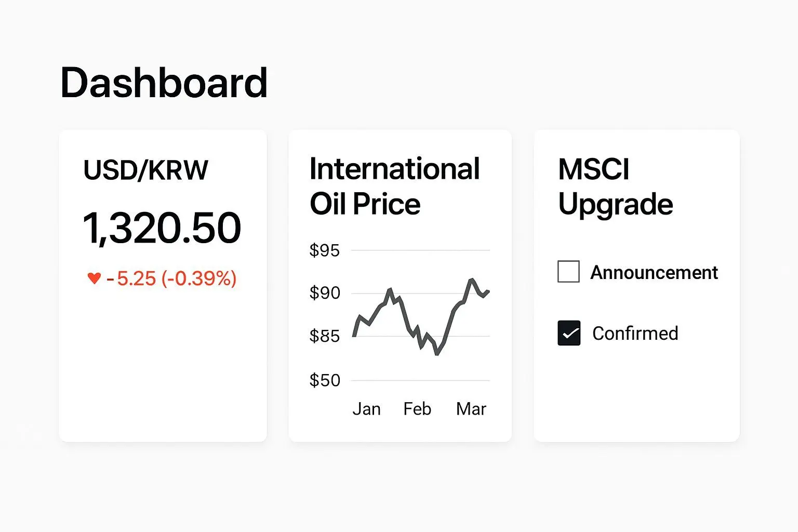Click the Announcement label text
The width and height of the screenshot is (798, 532).
[x=654, y=272]
